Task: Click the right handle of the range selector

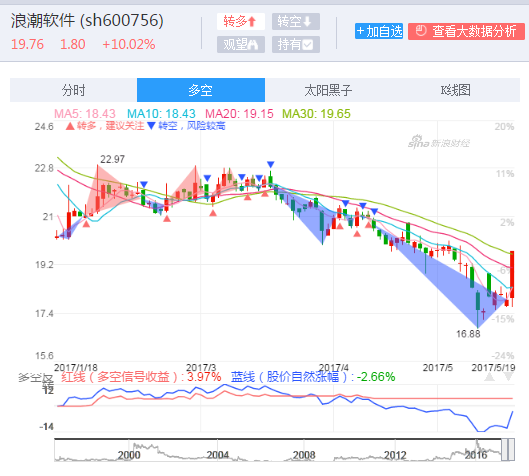Action: [x=511, y=450]
